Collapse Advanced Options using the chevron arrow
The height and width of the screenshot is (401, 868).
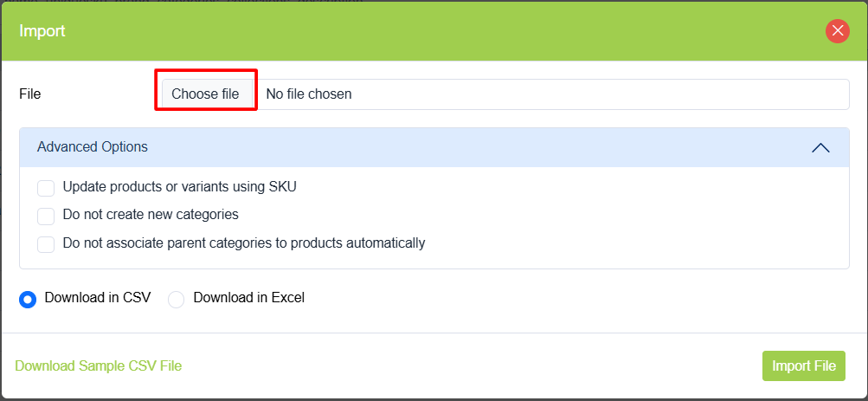(x=820, y=148)
